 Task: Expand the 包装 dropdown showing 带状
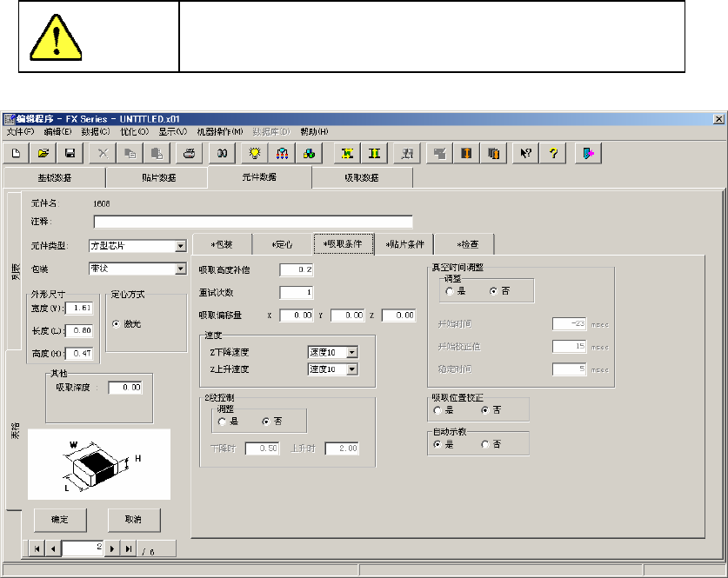(180, 269)
